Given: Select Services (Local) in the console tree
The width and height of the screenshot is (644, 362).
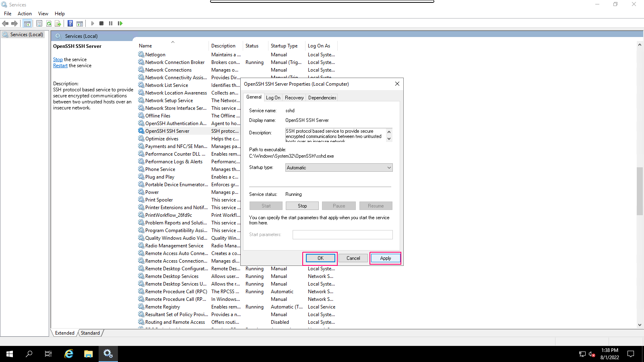Looking at the screenshot, I should [x=27, y=35].
